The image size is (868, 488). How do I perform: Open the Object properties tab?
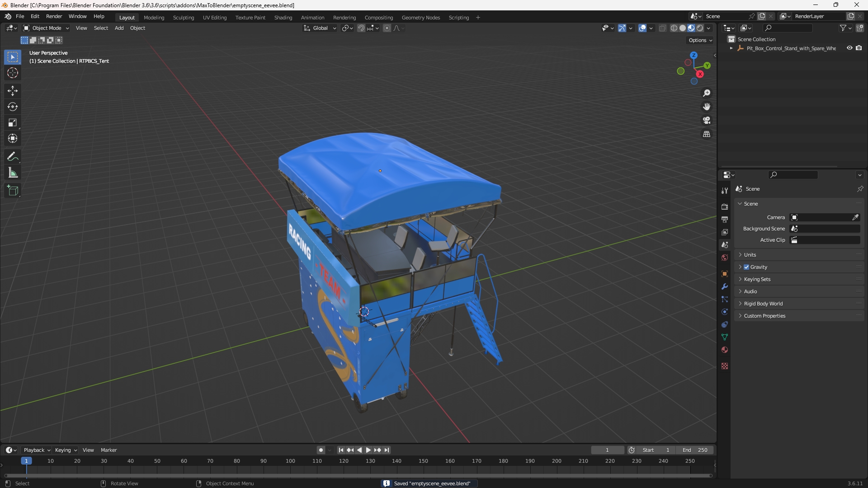coord(725,274)
